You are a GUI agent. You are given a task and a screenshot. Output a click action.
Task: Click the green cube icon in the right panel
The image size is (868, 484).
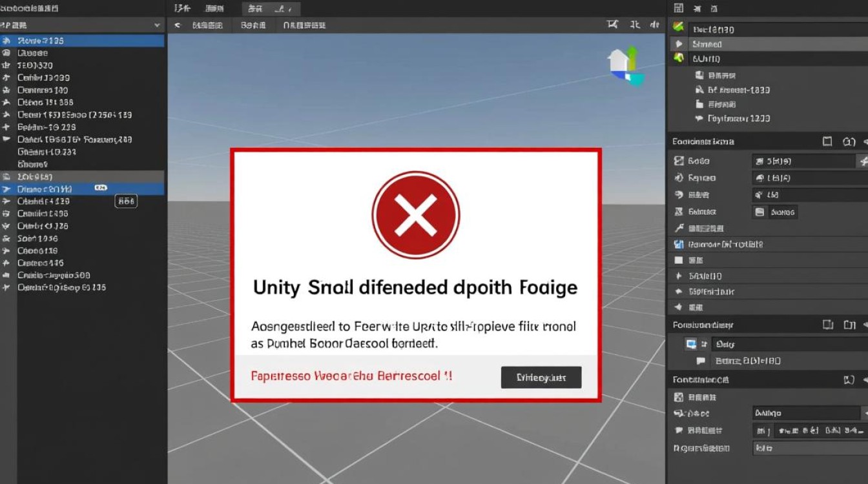pos(678,58)
